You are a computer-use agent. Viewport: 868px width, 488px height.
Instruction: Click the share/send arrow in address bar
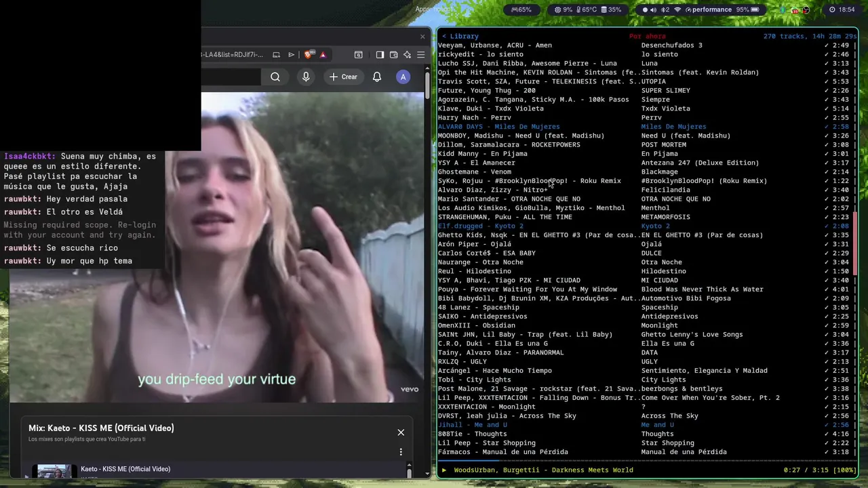pyautogui.click(x=292, y=55)
